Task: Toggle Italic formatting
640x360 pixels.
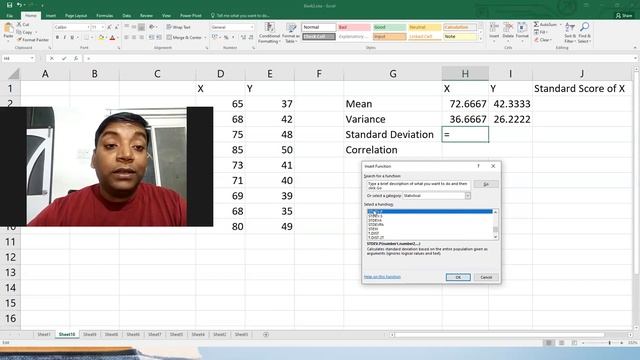Action: pyautogui.click(x=64, y=38)
